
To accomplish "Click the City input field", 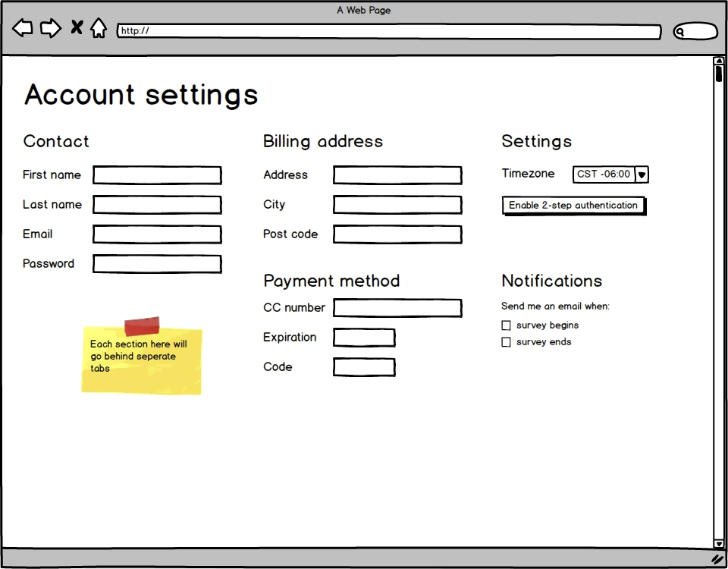I will point(397,205).
